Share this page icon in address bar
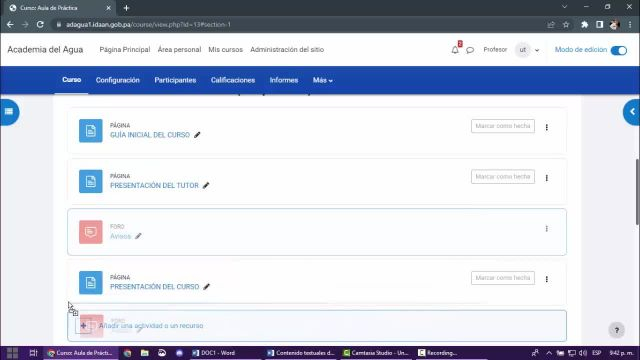Viewport: 640px width, 360px height. tap(551, 24)
